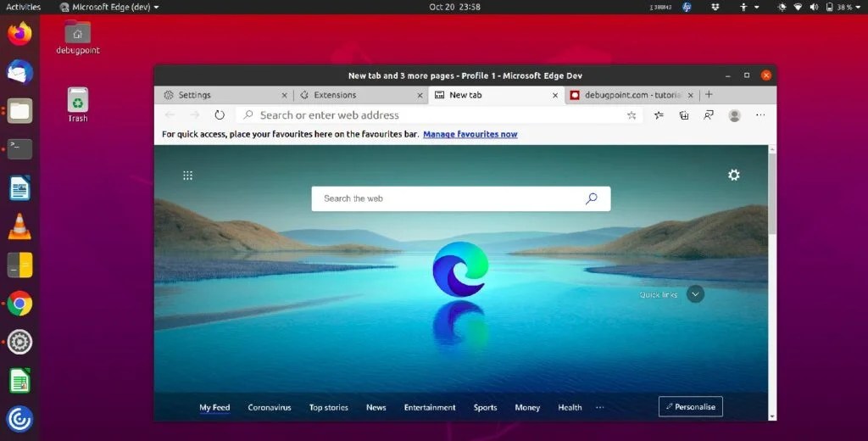868x441 pixels.
Task: Launch LibreOffice Writer from dock
Action: (19, 187)
